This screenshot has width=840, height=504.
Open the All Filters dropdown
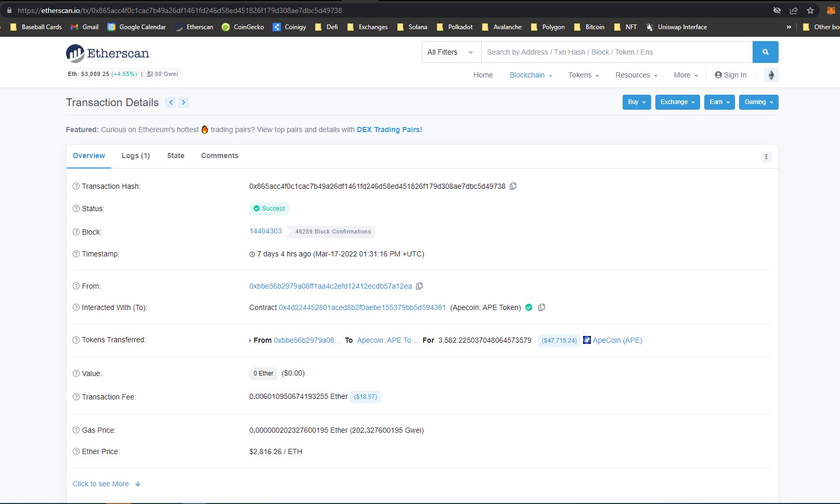(451, 52)
